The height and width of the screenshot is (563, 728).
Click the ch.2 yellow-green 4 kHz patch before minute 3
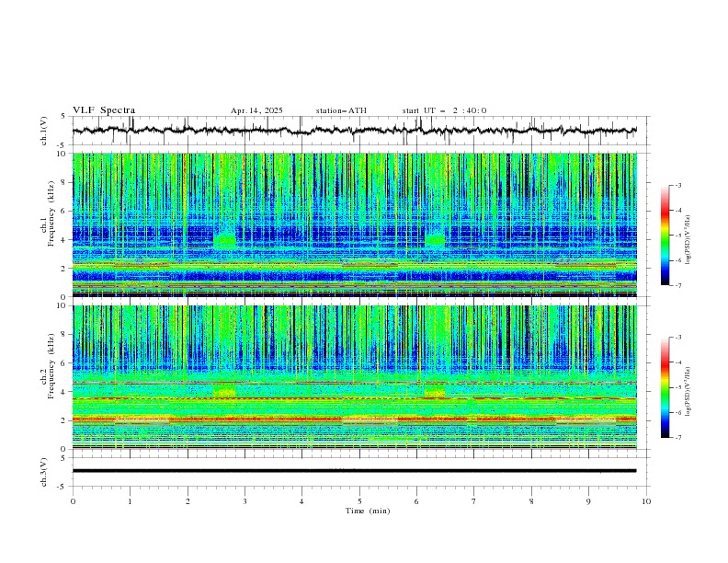tap(224, 391)
